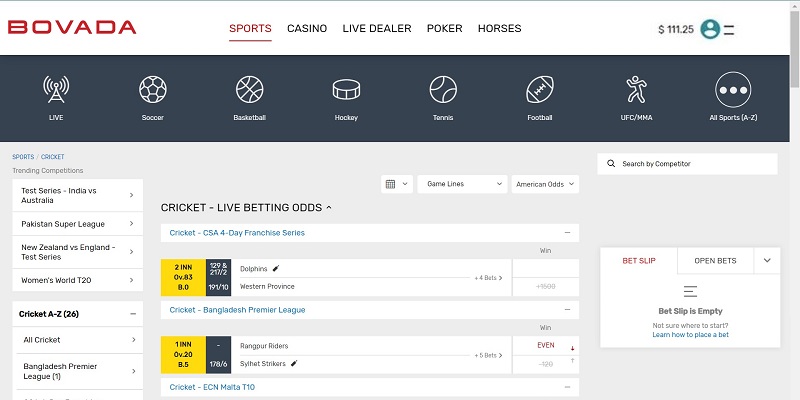800x400 pixels.
Task: Click the +5 Bets link
Action: pyautogui.click(x=488, y=355)
